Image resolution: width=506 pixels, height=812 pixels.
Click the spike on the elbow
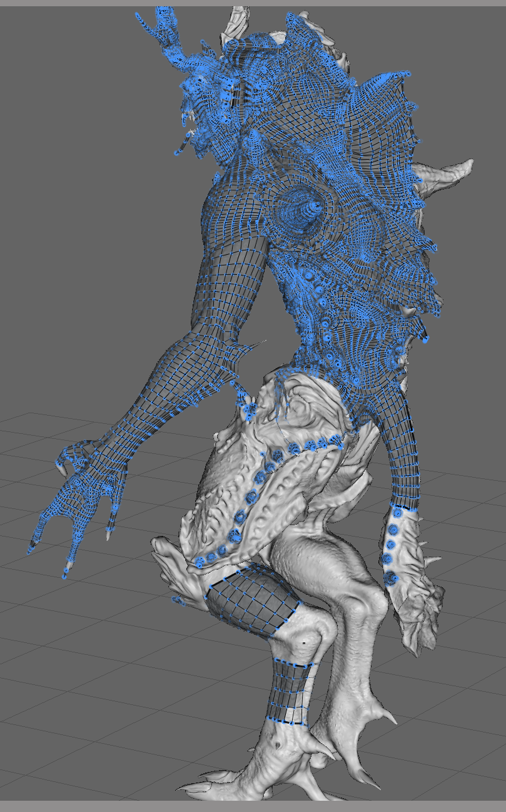pos(250,348)
